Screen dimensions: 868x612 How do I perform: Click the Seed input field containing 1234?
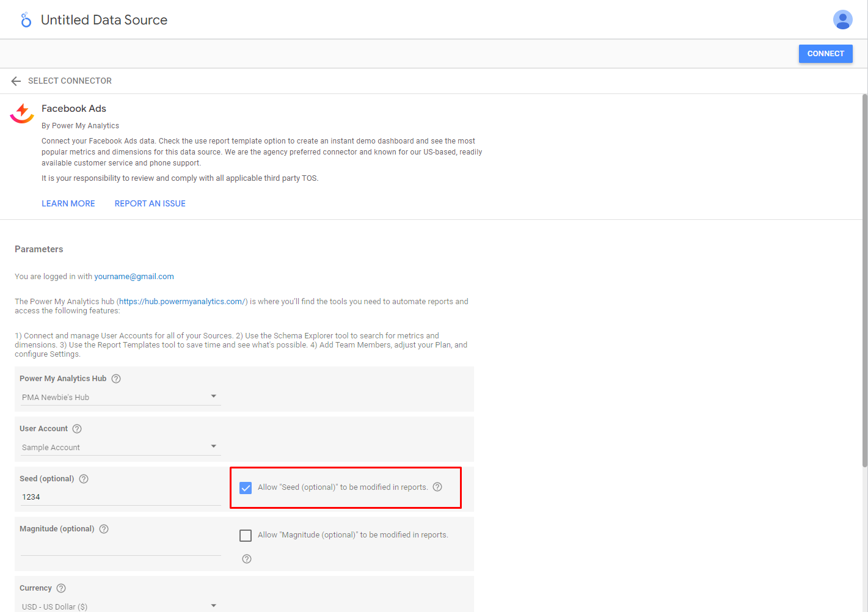click(x=120, y=497)
